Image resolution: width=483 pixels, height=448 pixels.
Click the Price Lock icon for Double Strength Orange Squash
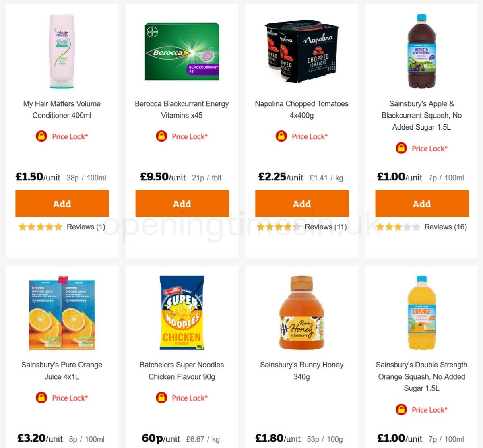tap(401, 410)
